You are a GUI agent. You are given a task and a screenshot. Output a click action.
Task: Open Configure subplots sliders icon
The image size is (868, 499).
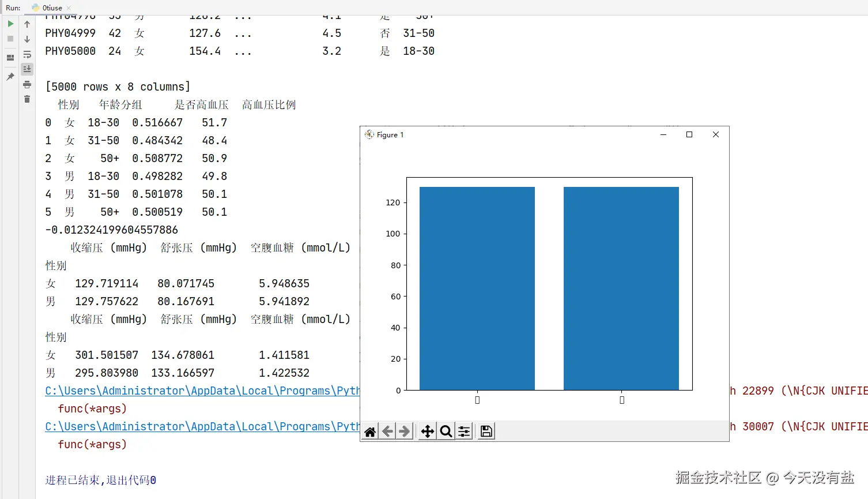(464, 432)
